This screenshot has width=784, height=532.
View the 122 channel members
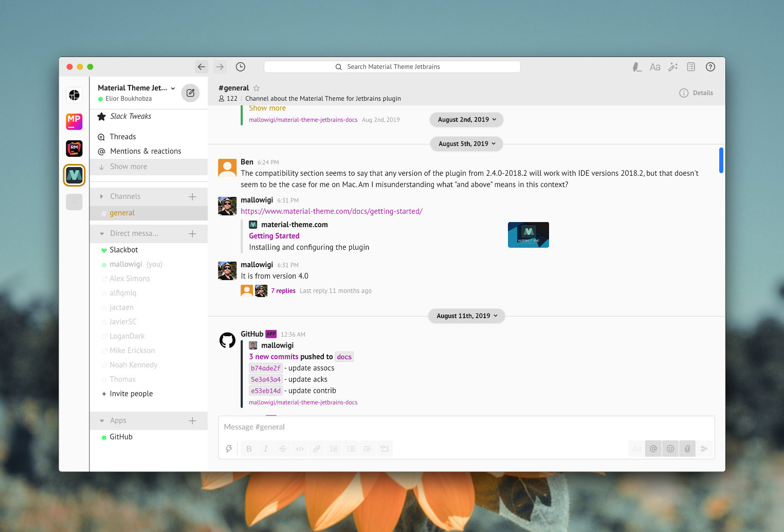click(228, 99)
